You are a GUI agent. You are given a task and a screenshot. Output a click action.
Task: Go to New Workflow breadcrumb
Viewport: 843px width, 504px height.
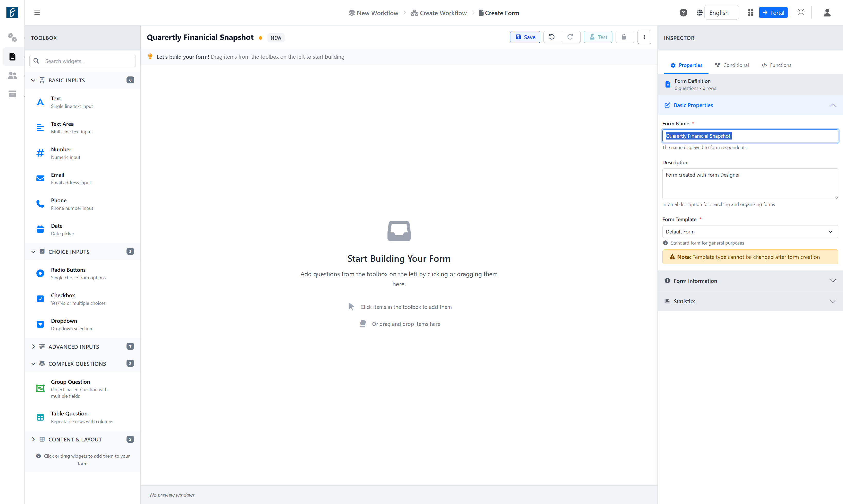tap(373, 13)
